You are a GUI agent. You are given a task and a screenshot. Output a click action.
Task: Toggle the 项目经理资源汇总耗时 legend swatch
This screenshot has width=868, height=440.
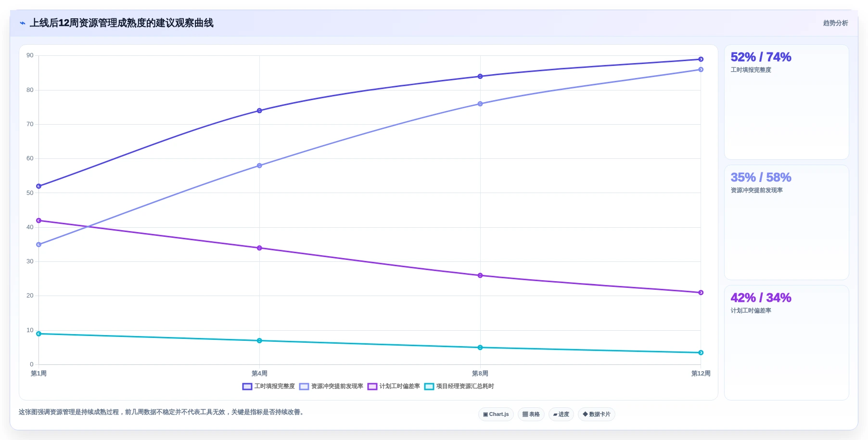point(429,387)
